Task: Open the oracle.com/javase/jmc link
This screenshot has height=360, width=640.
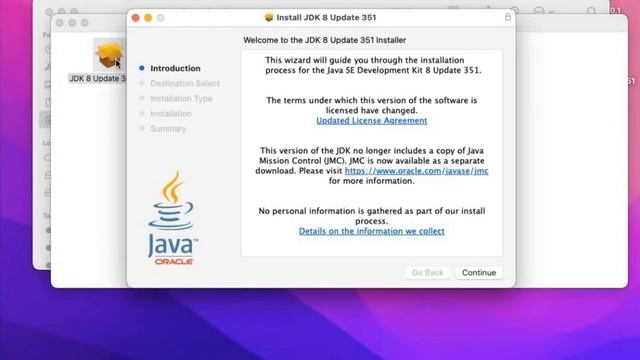Action: tap(416, 171)
